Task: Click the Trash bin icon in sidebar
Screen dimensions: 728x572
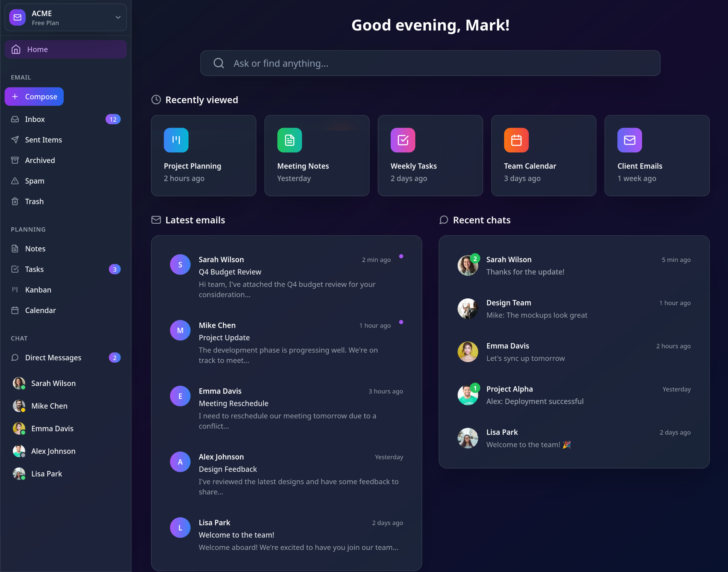Action: [x=15, y=201]
